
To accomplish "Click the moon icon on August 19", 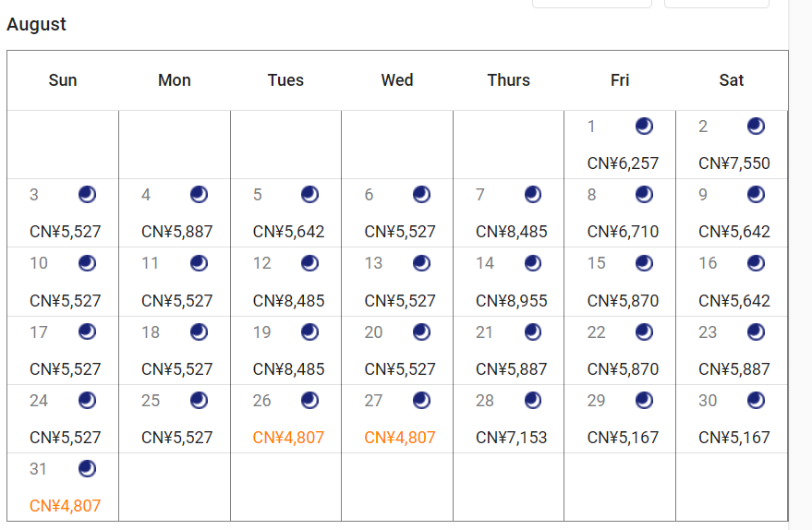I will coord(309,331).
